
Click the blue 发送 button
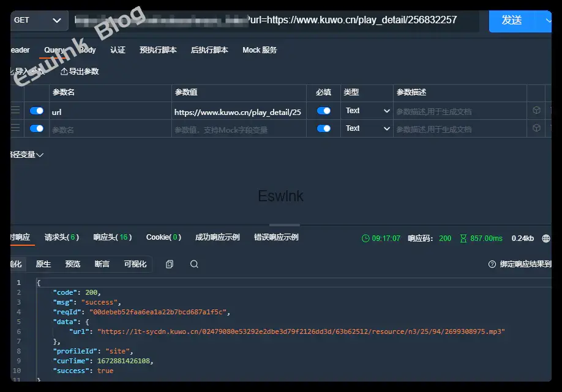point(511,20)
